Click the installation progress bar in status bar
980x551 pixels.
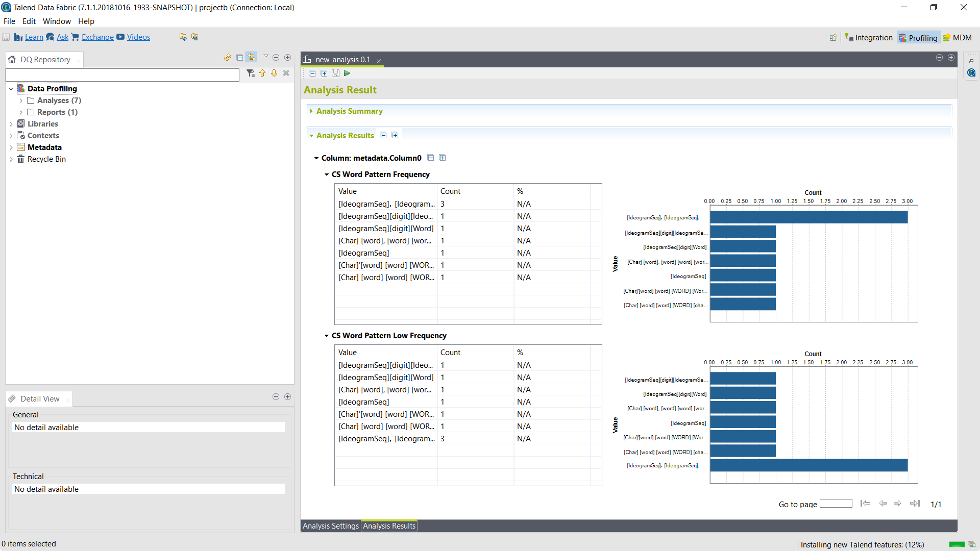(957, 544)
